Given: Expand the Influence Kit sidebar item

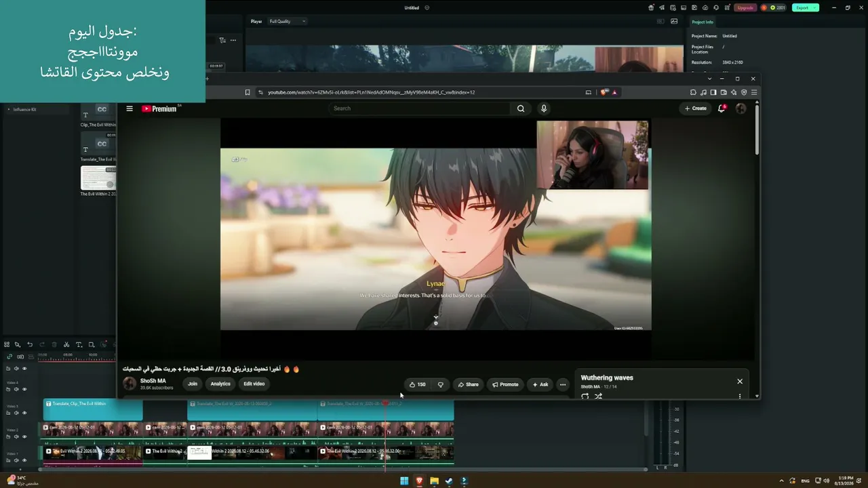Looking at the screenshot, I should [8, 109].
